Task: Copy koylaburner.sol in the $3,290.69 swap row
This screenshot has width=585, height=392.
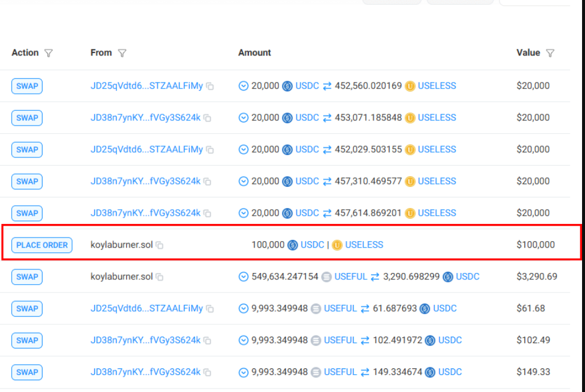Action: (160, 276)
